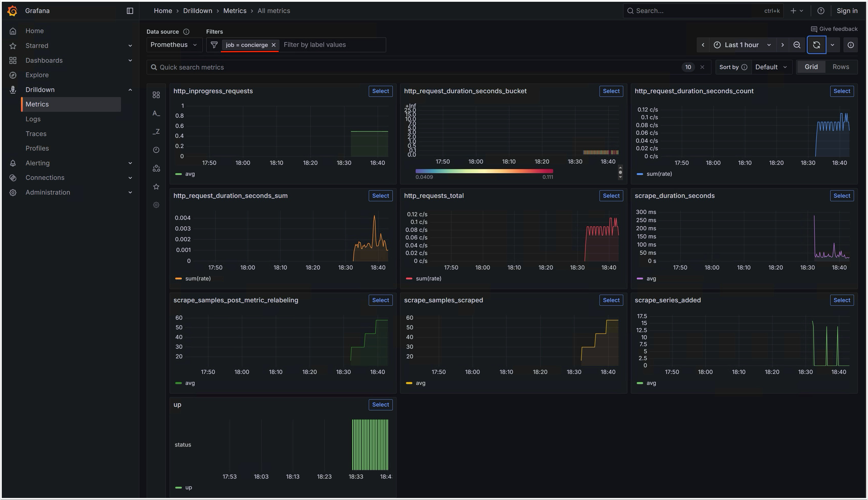The image size is (868, 500).
Task: Select the http_requests_total metric
Action: tap(611, 196)
